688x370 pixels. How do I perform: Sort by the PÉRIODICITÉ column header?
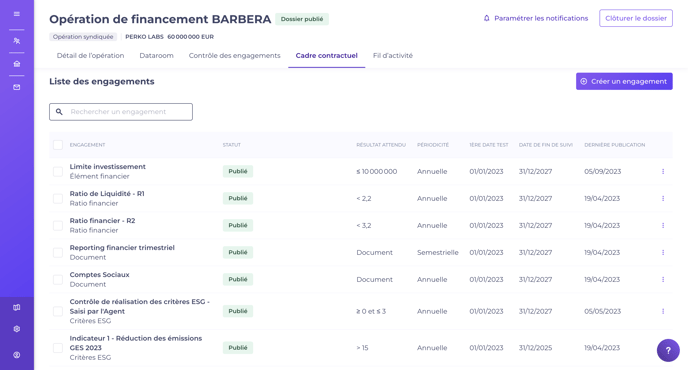coord(433,145)
